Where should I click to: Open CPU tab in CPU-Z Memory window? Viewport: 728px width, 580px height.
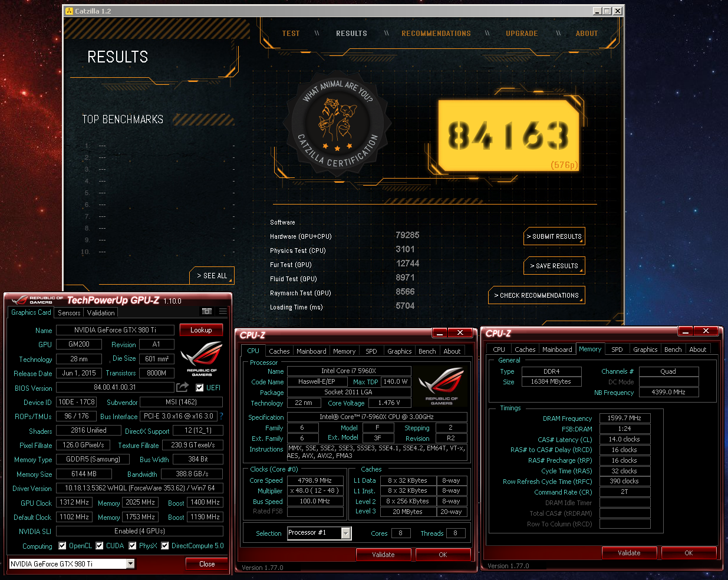499,350
